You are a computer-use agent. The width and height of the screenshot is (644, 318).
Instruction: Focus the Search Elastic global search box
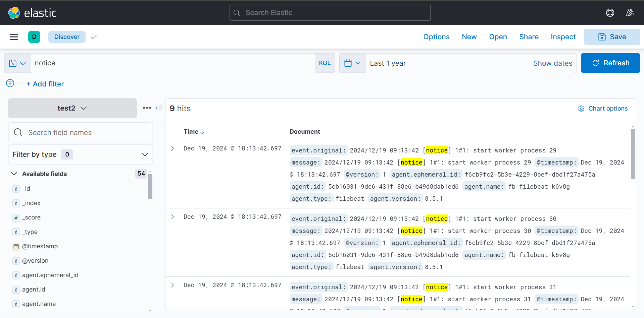tap(330, 13)
